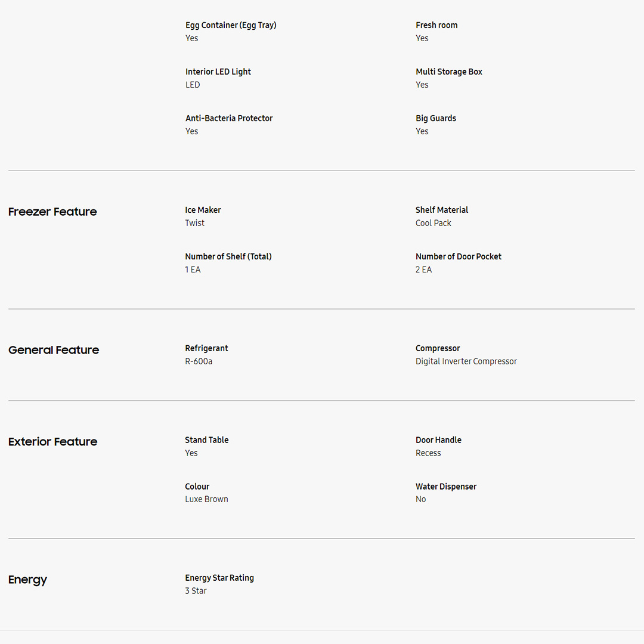Click the Exterior Feature section title
The height and width of the screenshot is (644, 644).
(x=52, y=442)
